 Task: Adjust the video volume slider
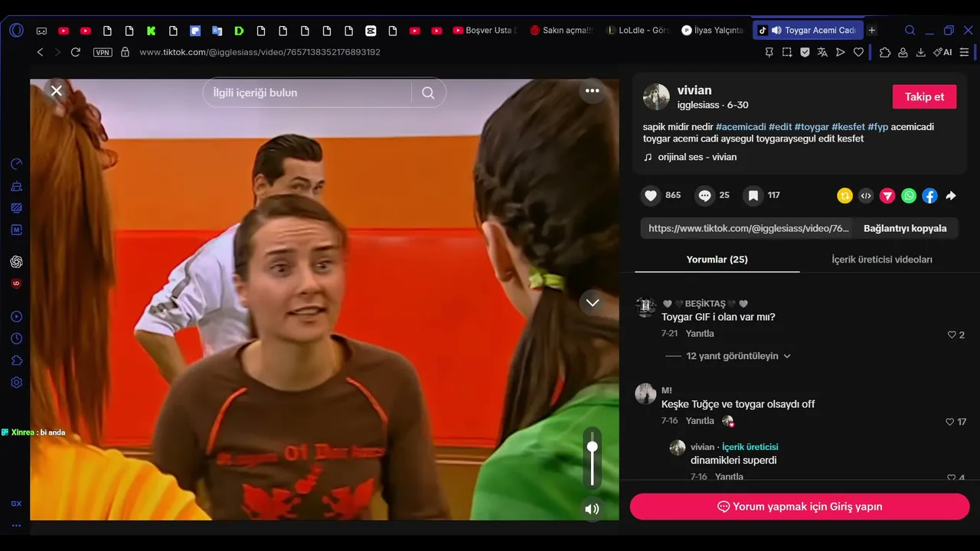pyautogui.click(x=592, y=458)
